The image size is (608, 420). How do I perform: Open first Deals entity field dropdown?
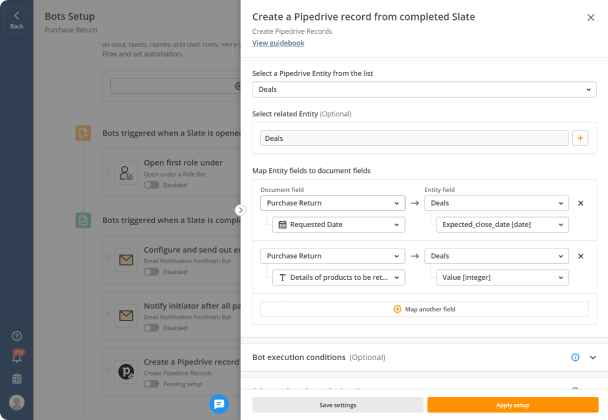tap(496, 203)
